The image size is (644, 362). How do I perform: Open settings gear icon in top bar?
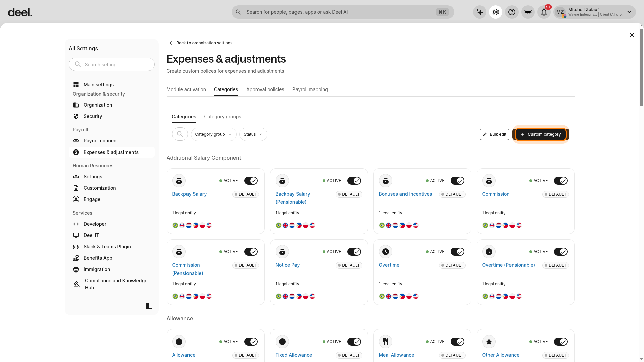496,12
